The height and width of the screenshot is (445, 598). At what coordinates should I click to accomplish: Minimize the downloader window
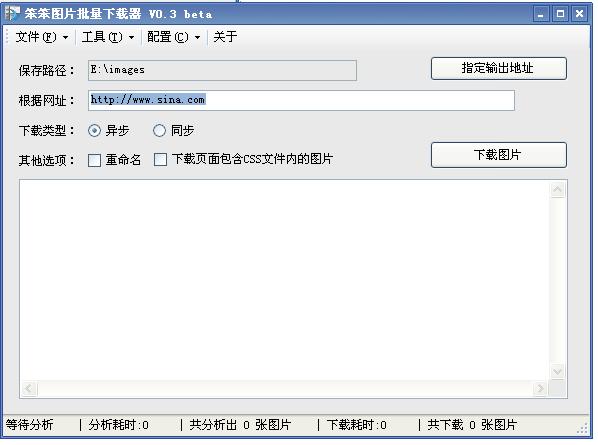[x=541, y=14]
